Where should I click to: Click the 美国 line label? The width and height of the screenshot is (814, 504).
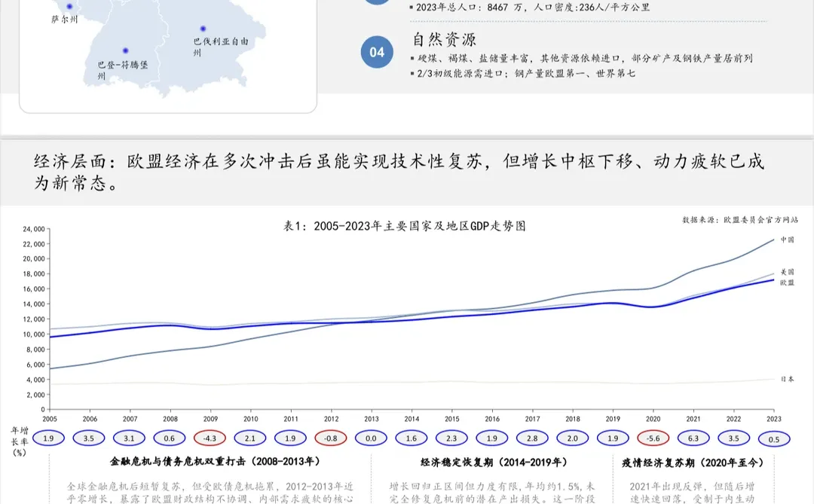coord(788,272)
